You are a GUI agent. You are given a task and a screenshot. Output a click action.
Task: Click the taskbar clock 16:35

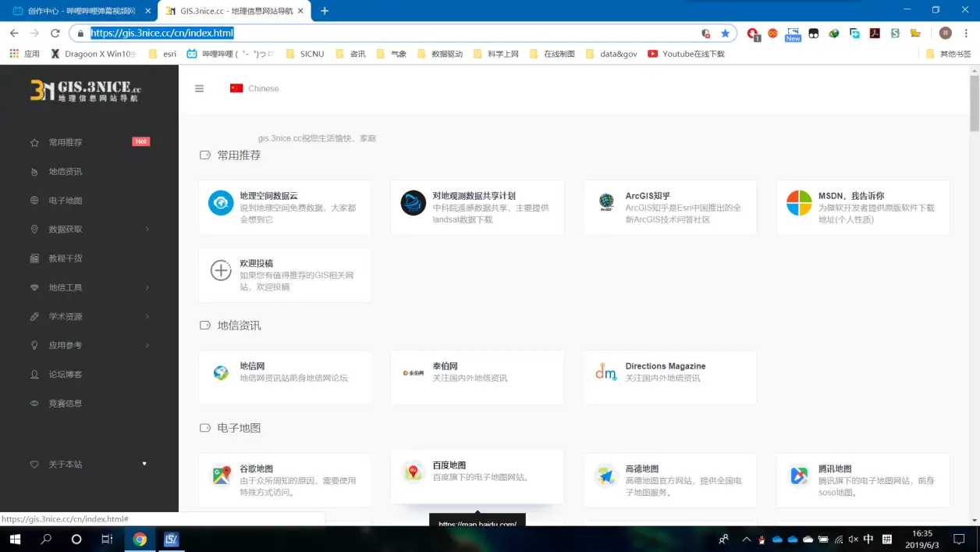(921, 539)
